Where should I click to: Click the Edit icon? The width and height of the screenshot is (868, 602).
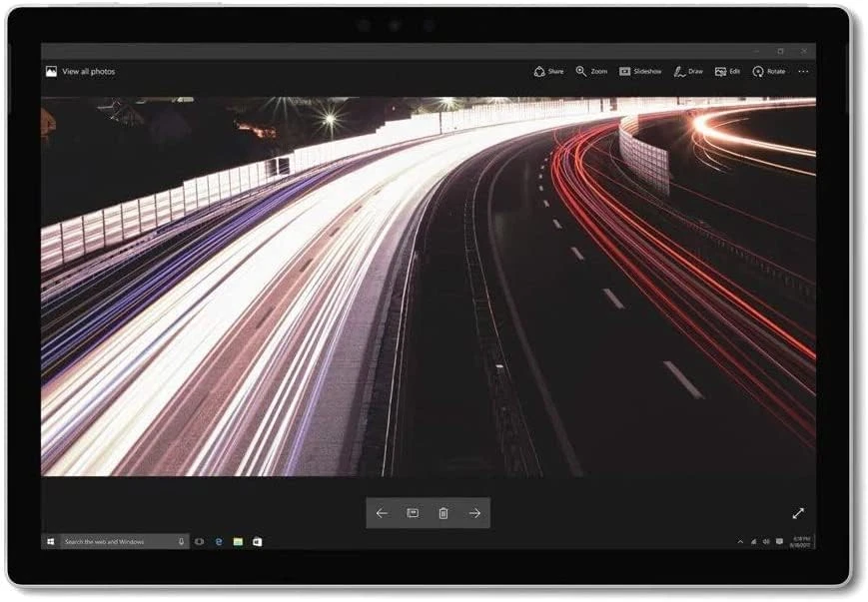tap(721, 71)
